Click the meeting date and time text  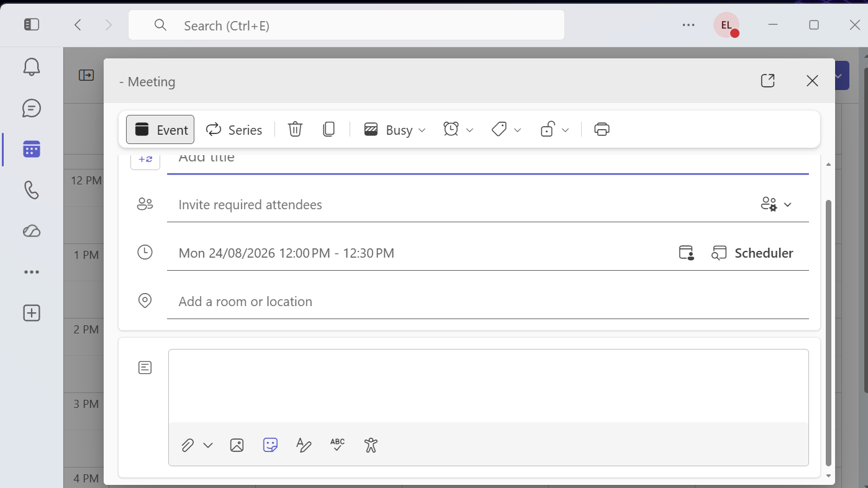point(286,253)
